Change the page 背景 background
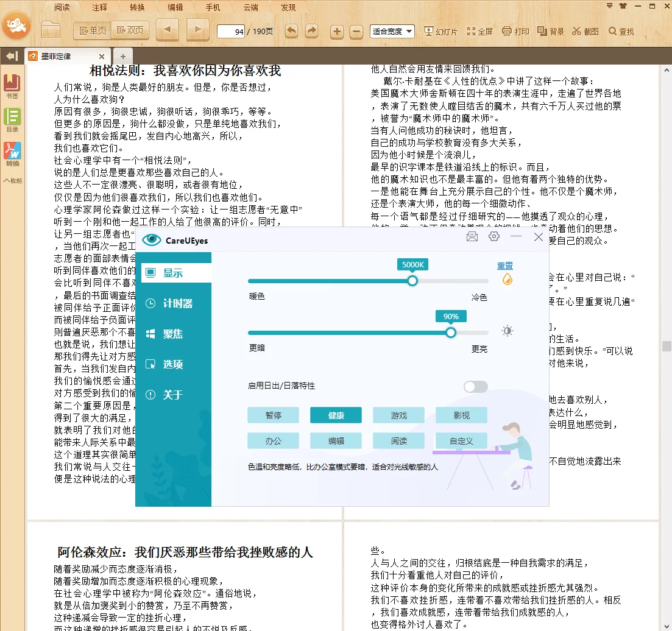Image resolution: width=672 pixels, height=631 pixels. pos(550,31)
